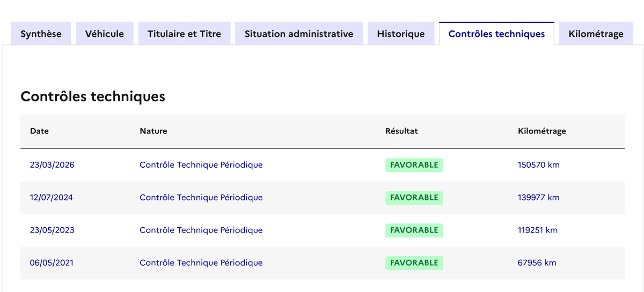Go to Situation administrative tab
This screenshot has width=644, height=292.
coord(299,34)
